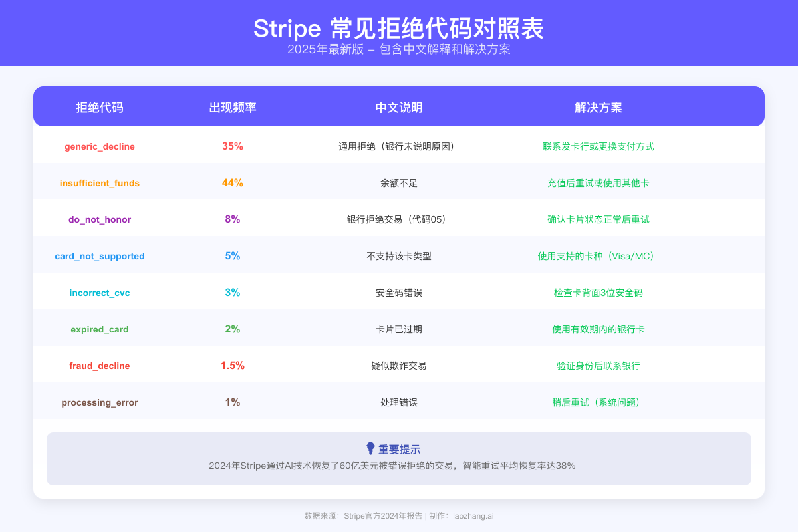
Task: Click the 处理错误 description
Action: [x=399, y=402]
